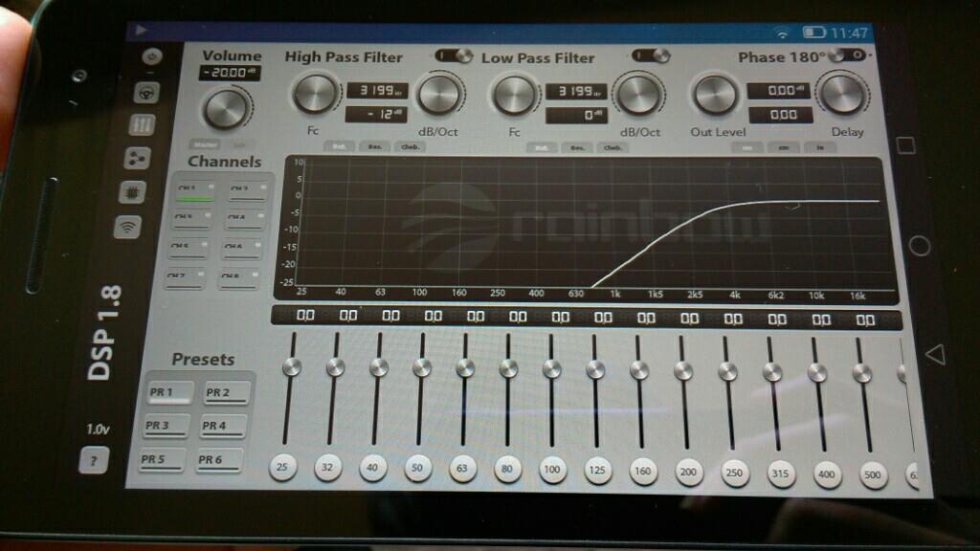
Task: Click the Out Level rotary knob
Action: (x=716, y=95)
